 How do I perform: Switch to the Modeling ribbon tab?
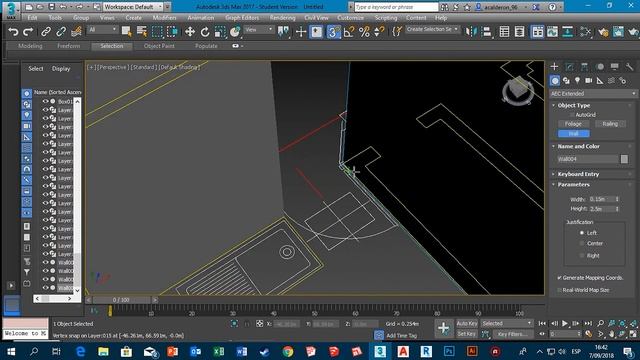point(30,46)
